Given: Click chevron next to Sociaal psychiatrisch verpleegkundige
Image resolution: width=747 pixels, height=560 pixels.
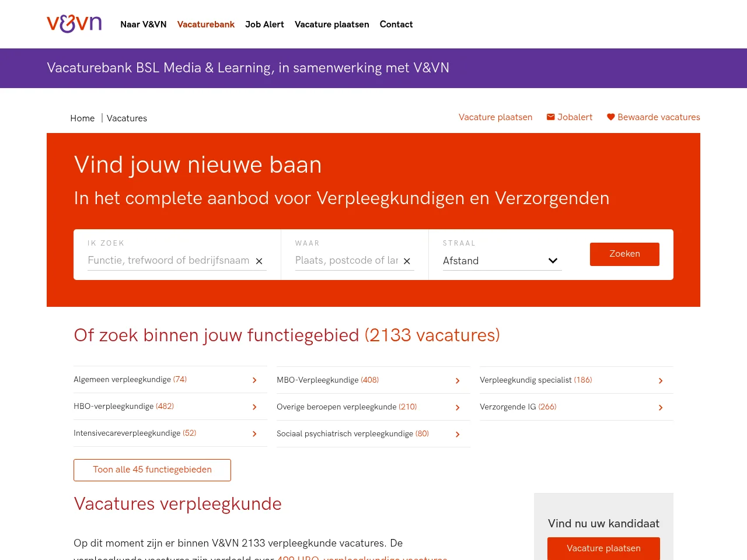Looking at the screenshot, I should [458, 435].
